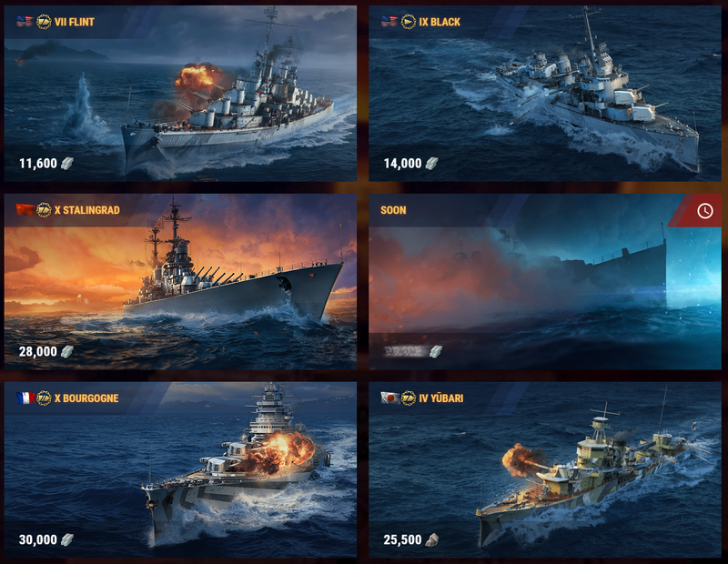The image size is (728, 564).
Task: Click the Soviet flag icon beside X Stalingrad
Action: 25,210
